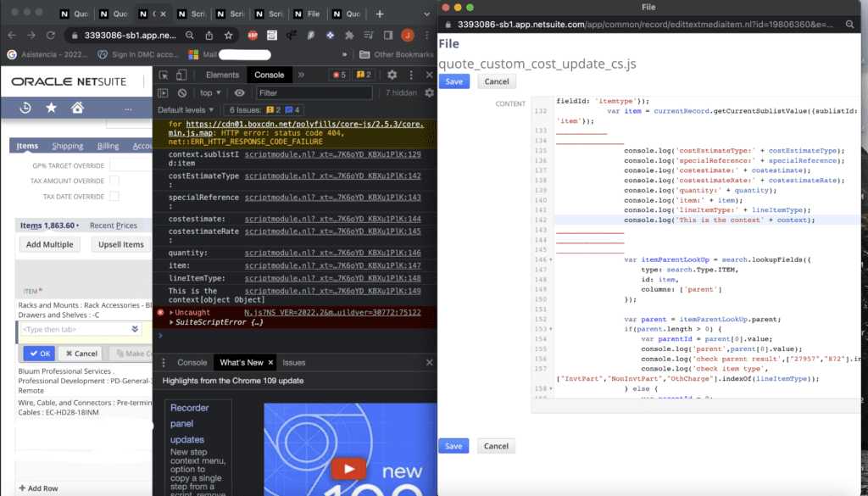Image resolution: width=868 pixels, height=496 pixels.
Task: Open DevTools settings gear
Action: coord(392,75)
